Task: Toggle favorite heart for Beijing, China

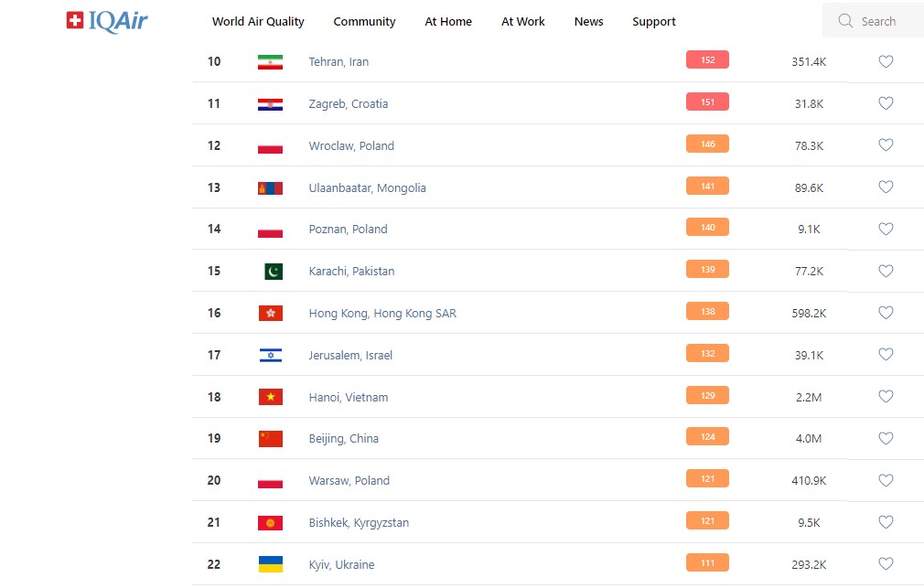Action: (886, 439)
